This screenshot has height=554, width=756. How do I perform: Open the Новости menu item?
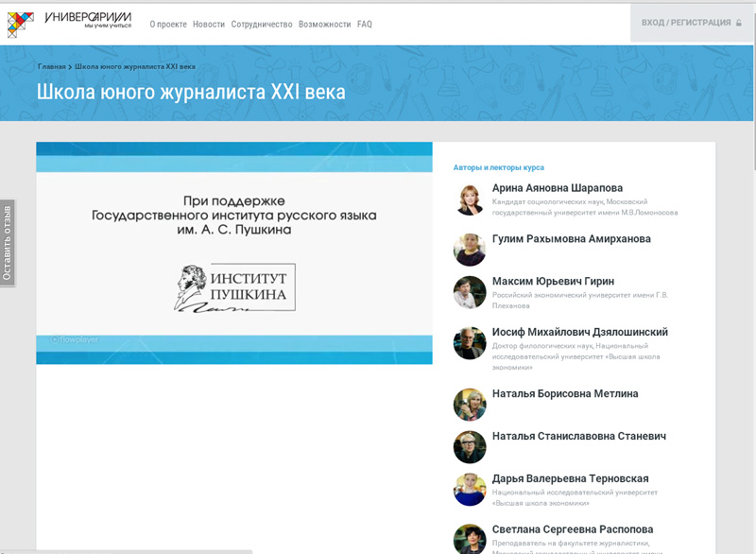pyautogui.click(x=209, y=25)
